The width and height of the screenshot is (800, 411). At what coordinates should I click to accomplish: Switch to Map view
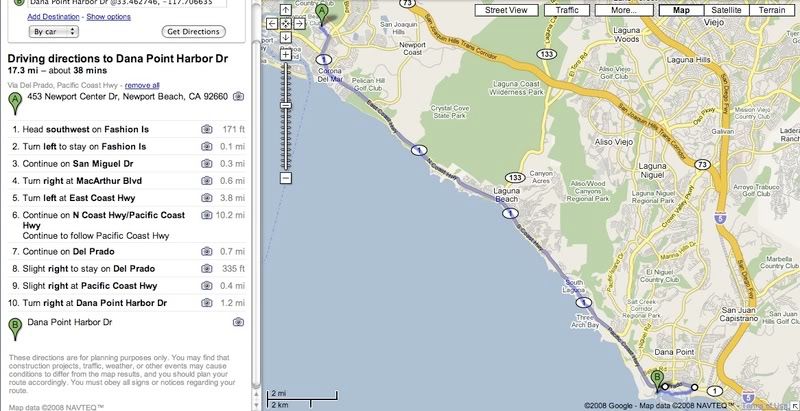click(681, 10)
